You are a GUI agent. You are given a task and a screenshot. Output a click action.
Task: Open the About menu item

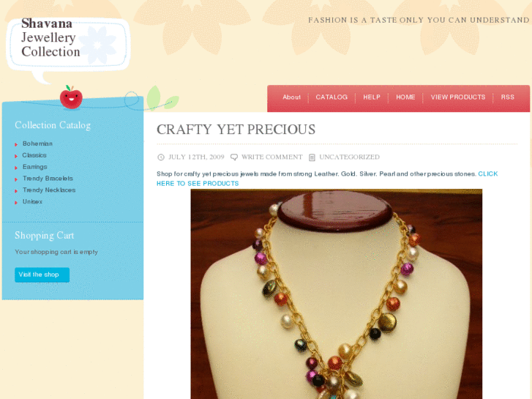pos(291,97)
